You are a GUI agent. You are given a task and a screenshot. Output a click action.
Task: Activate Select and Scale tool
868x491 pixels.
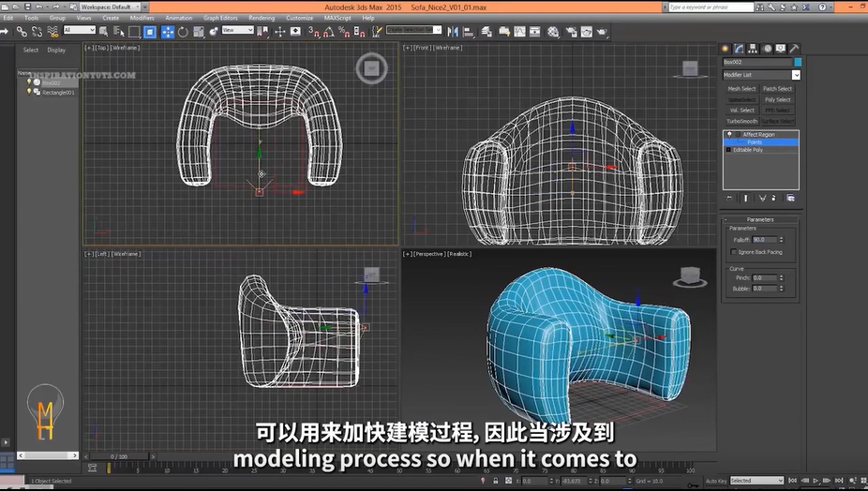click(x=198, y=32)
